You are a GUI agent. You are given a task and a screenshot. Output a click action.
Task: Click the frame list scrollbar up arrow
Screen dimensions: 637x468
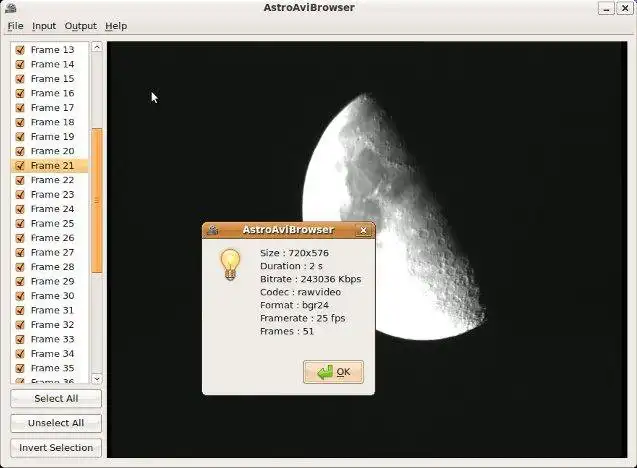pyautogui.click(x=97, y=47)
